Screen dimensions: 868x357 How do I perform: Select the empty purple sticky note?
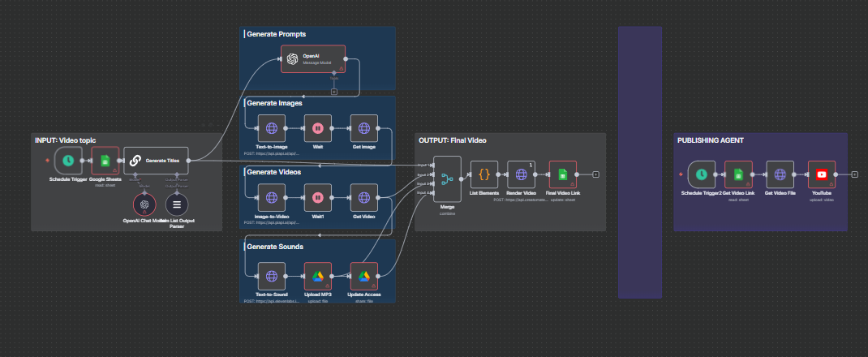point(639,162)
